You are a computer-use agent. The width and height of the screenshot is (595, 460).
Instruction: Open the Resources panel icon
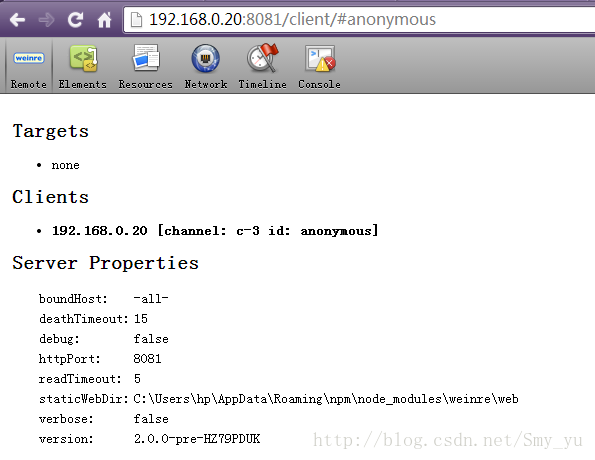pos(146,58)
